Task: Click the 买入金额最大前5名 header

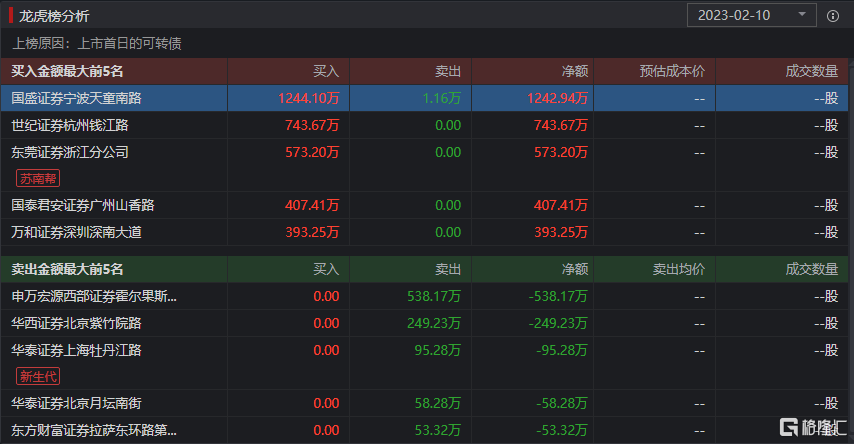Action: (x=67, y=71)
